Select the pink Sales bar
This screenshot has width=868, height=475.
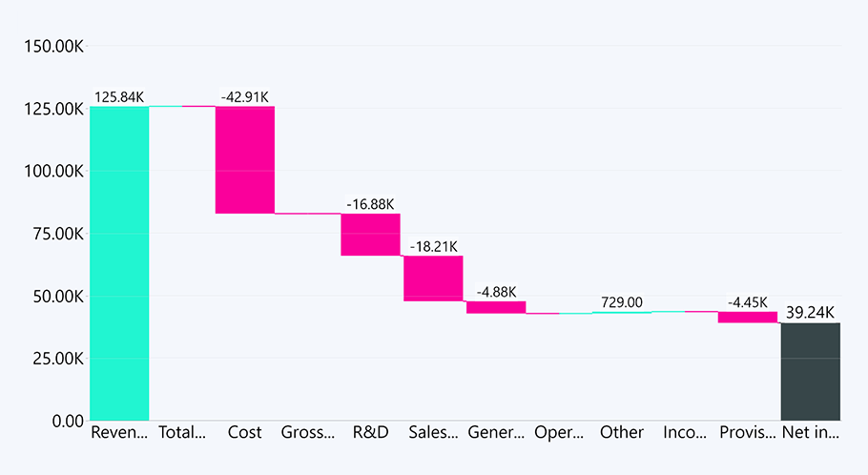433,279
